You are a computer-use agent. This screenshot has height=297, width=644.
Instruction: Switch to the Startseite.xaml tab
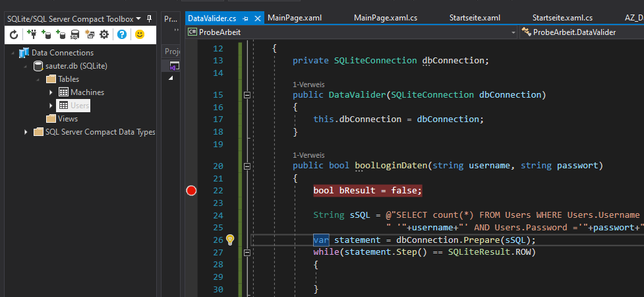point(475,18)
